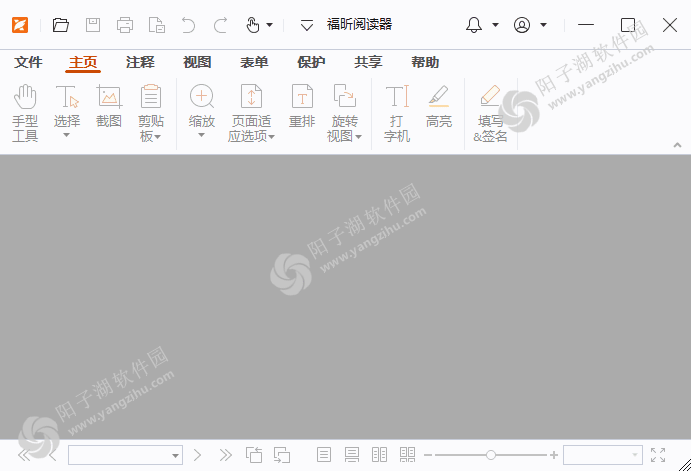
Task: Expand the notification bell dropdown arrow
Action: tap(495, 25)
